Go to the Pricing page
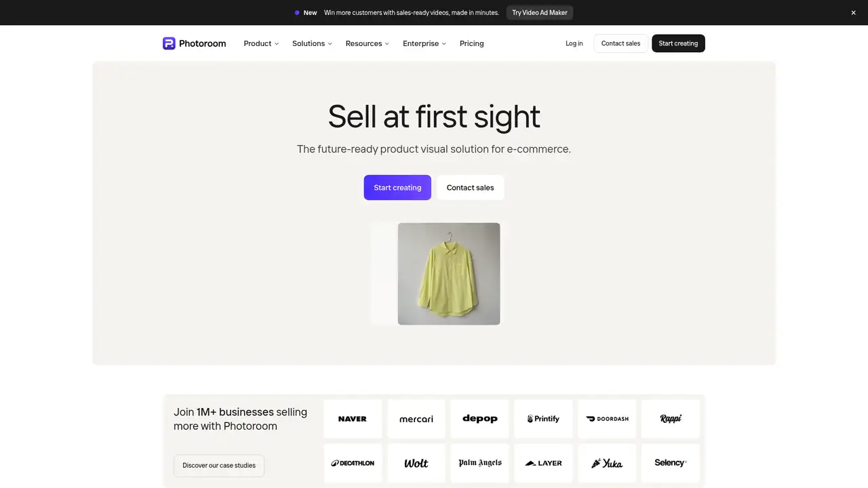 pos(472,43)
